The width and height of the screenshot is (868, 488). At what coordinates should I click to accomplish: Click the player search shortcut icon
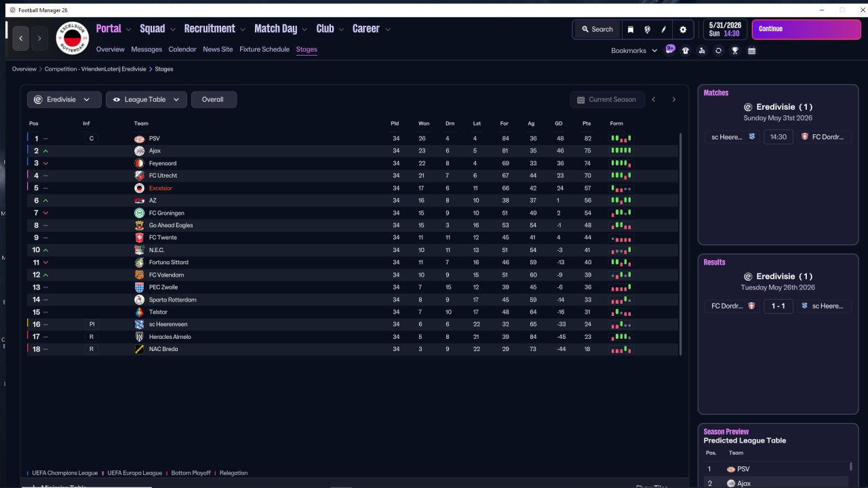click(x=702, y=50)
